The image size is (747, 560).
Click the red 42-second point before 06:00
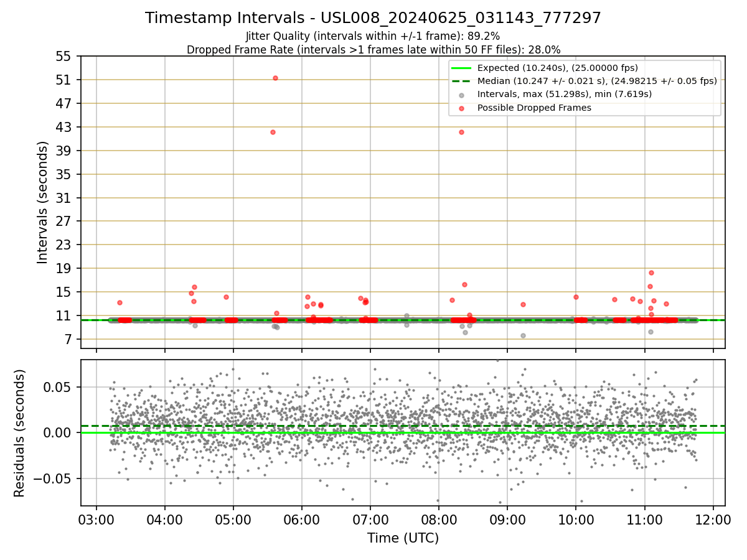tap(273, 132)
